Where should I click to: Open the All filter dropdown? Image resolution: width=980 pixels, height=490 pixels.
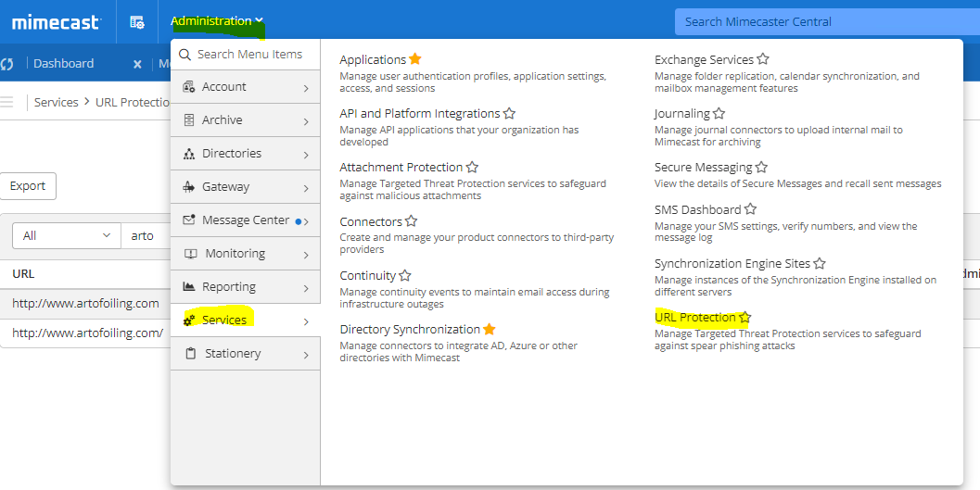click(x=66, y=235)
